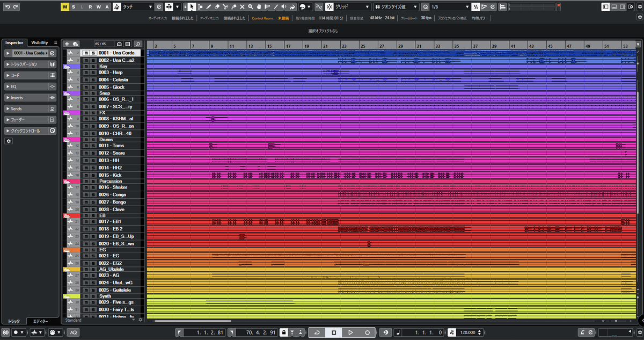The width and height of the screenshot is (644, 340).
Task: Select the Draw pencil tool
Action: point(209,7)
